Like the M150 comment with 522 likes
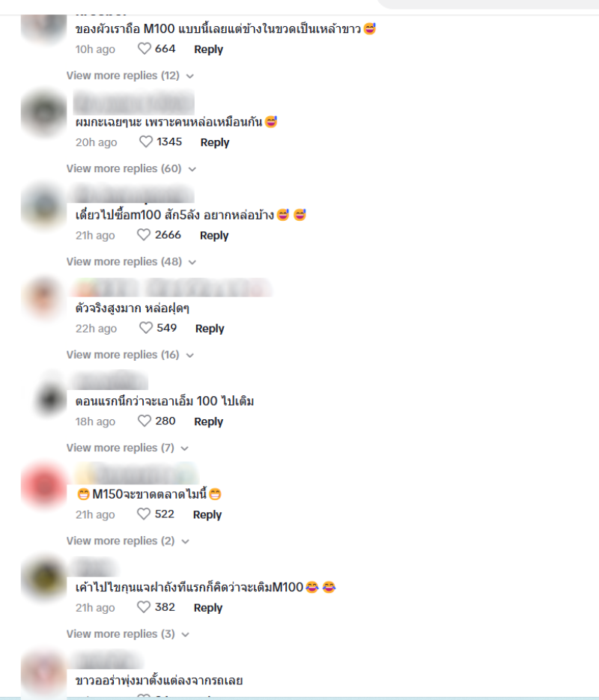The height and width of the screenshot is (700, 599). pyautogui.click(x=144, y=514)
